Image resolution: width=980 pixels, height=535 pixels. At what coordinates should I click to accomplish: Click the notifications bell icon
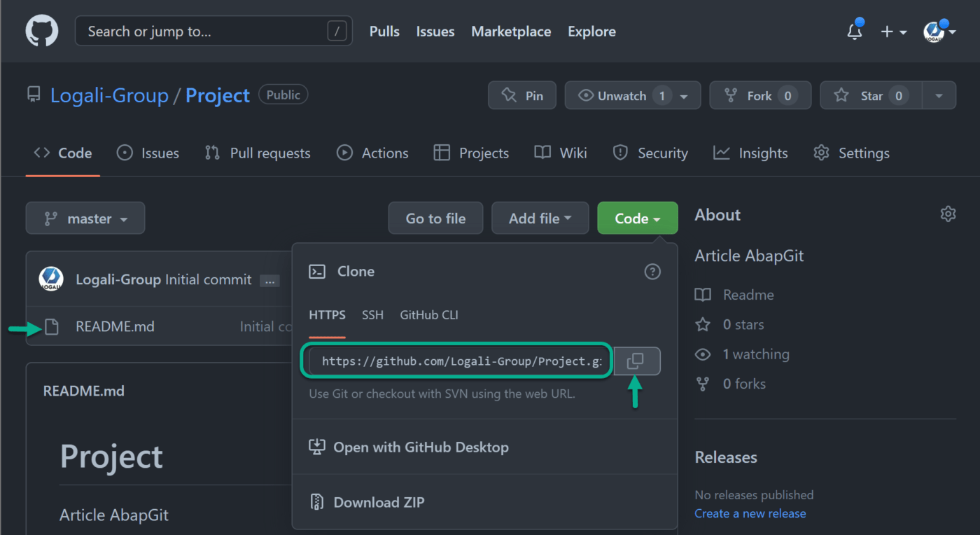click(855, 32)
